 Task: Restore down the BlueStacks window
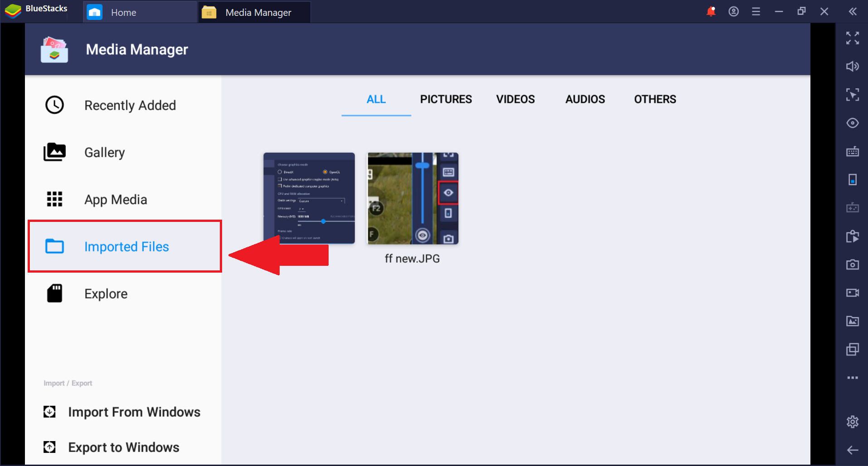pos(801,11)
